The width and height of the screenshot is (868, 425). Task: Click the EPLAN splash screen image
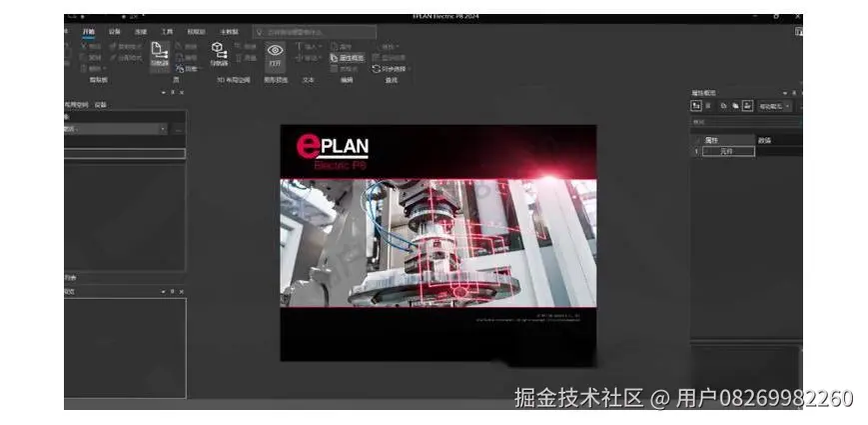click(438, 243)
